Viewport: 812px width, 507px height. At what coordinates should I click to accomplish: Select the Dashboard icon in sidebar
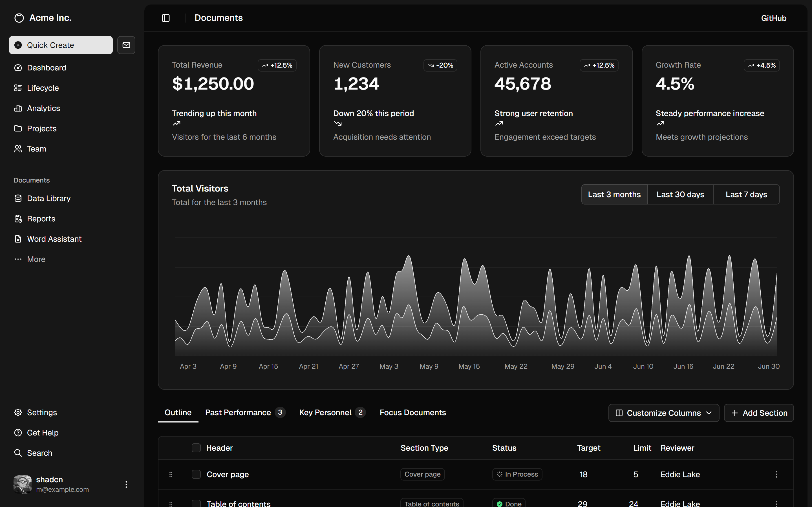coord(18,67)
